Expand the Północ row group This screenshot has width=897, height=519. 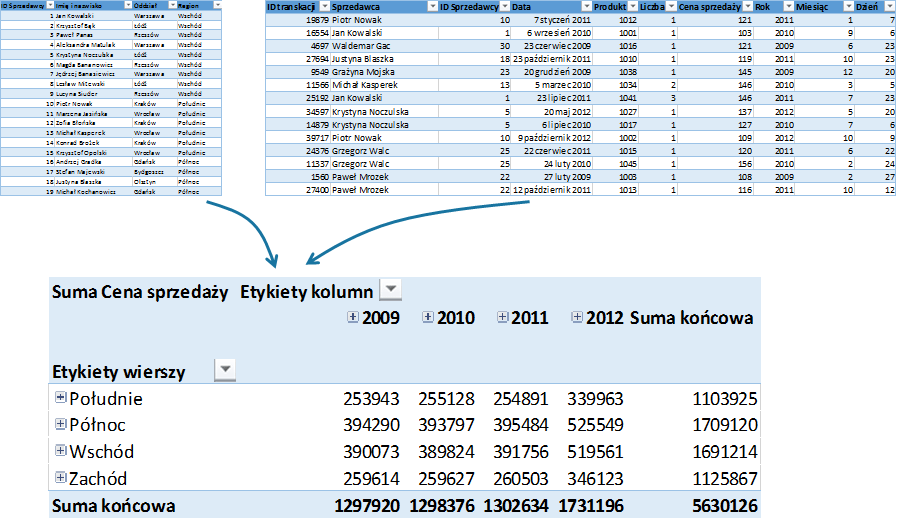[60, 425]
